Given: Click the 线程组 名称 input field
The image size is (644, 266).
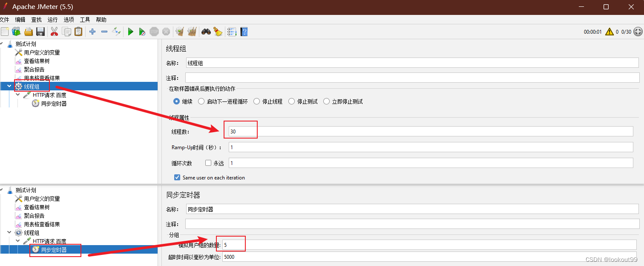Looking at the screenshot, I should [412, 63].
